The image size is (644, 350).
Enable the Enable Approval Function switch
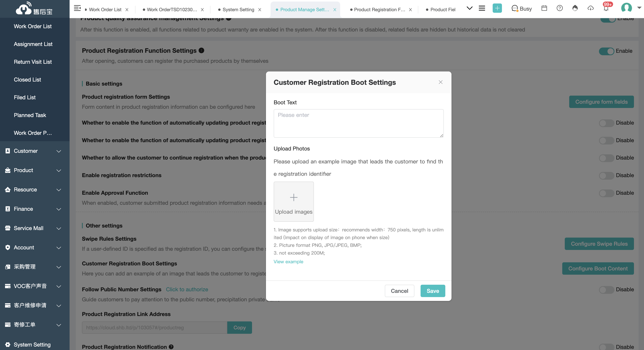point(606,193)
